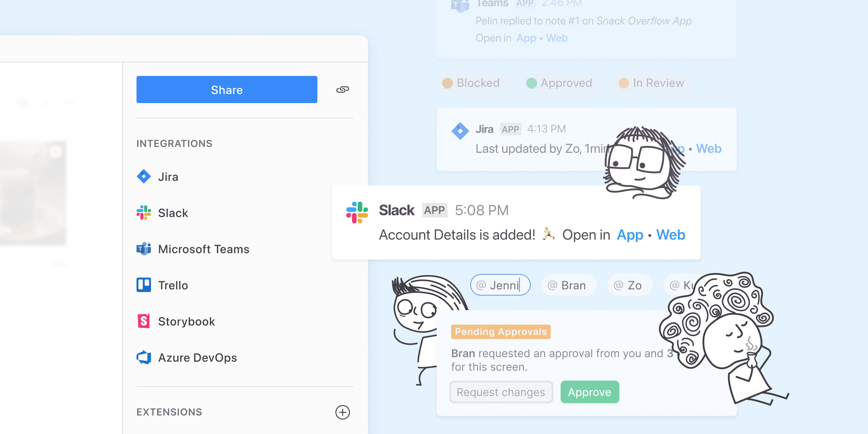The image size is (868, 434).
Task: Click the Jira diamond icon in Integrations
Action: [144, 177]
